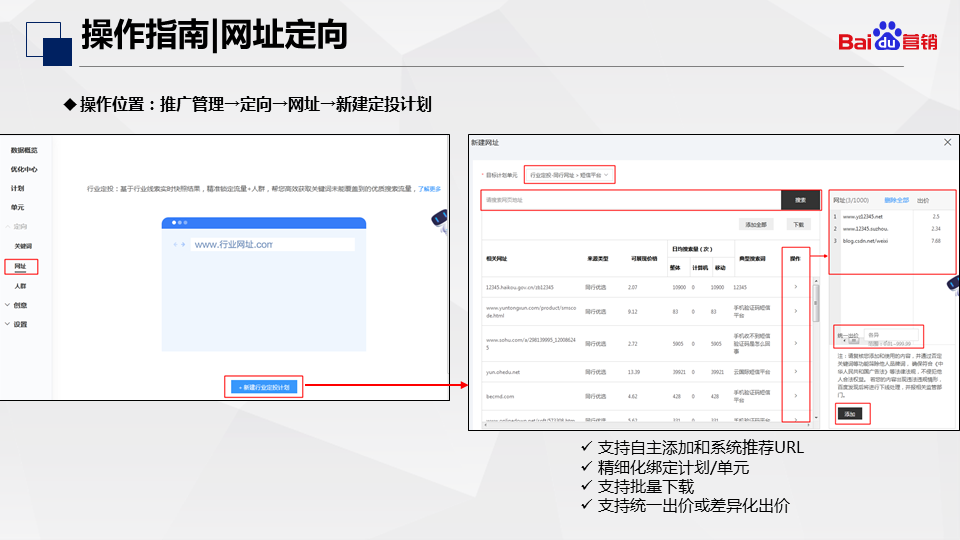This screenshot has width=960, height=540.
Task: Click the 添加全部 button
Action: click(756, 225)
